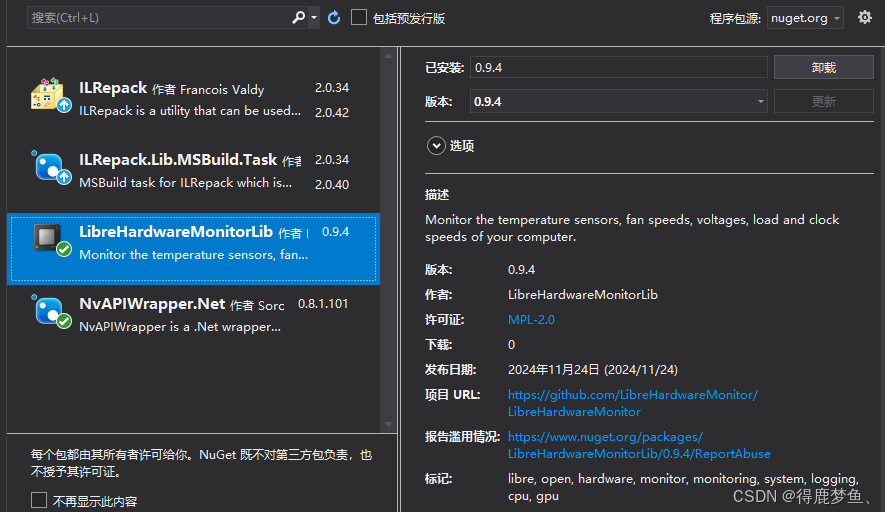Image resolution: width=885 pixels, height=512 pixels.
Task: Refresh the package list
Action: click(x=334, y=17)
